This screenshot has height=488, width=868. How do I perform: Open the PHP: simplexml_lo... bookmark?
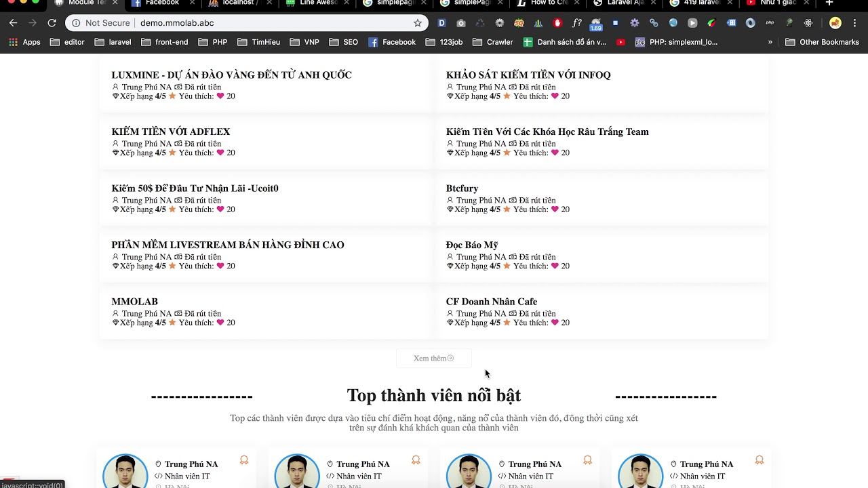click(676, 42)
